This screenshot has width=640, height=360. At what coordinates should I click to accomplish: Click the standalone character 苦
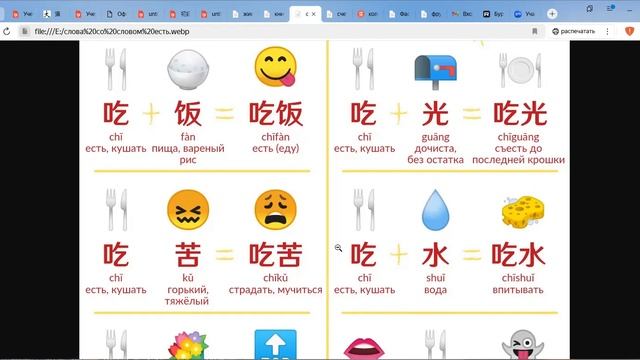pos(188,255)
